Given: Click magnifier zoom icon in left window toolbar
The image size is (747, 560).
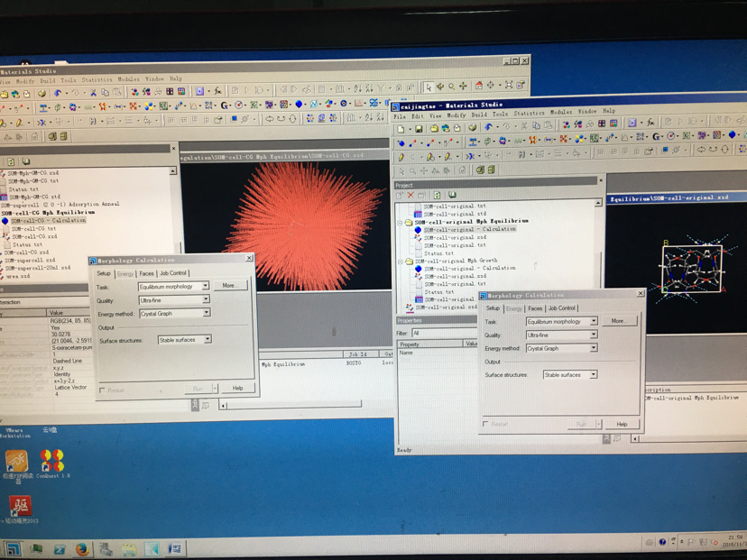Looking at the screenshot, I should [451, 87].
